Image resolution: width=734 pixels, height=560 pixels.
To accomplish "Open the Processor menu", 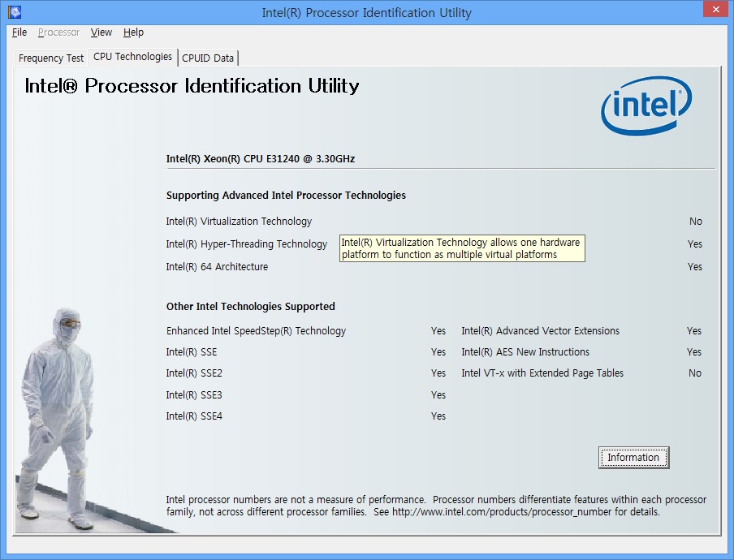I will coord(59,32).
